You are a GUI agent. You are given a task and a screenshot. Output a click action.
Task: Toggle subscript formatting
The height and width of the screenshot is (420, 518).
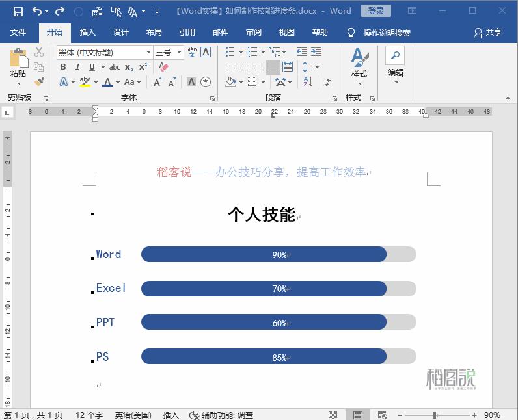point(129,68)
